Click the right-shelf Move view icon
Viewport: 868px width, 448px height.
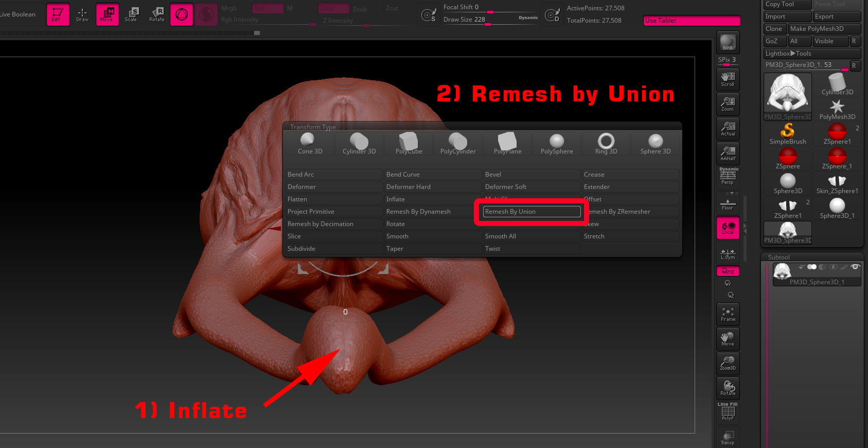[728, 339]
